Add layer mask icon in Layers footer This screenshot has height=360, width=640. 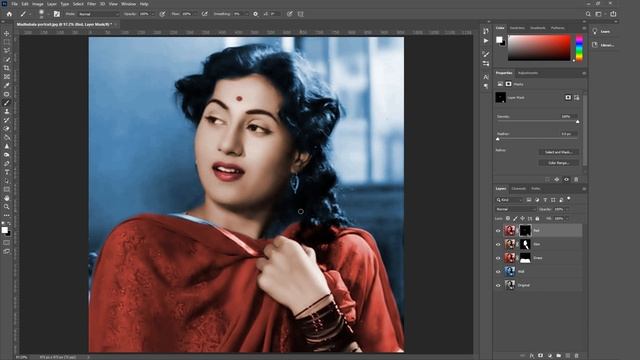pyautogui.click(x=540, y=356)
